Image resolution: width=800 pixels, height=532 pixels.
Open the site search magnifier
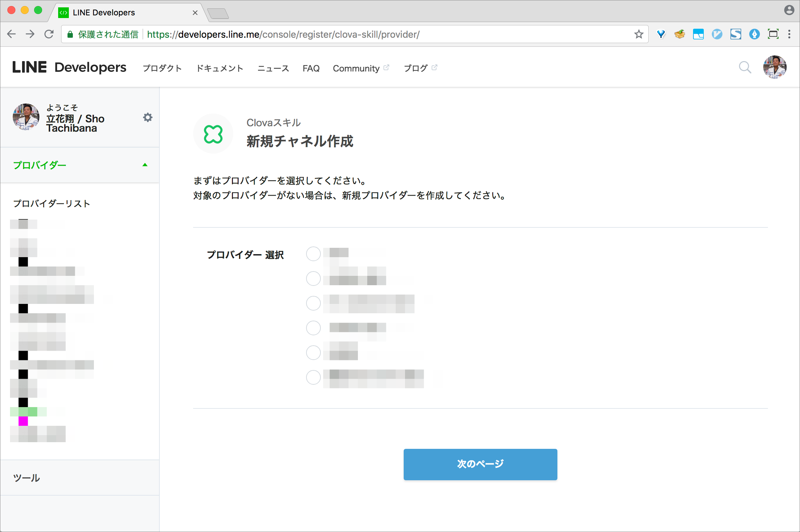(745, 67)
